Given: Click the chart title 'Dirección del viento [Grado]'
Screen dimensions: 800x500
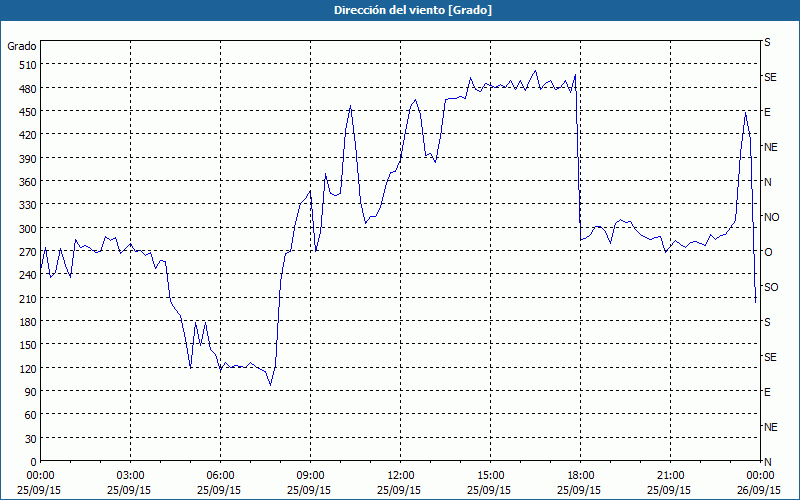Looking at the screenshot, I should point(413,10).
